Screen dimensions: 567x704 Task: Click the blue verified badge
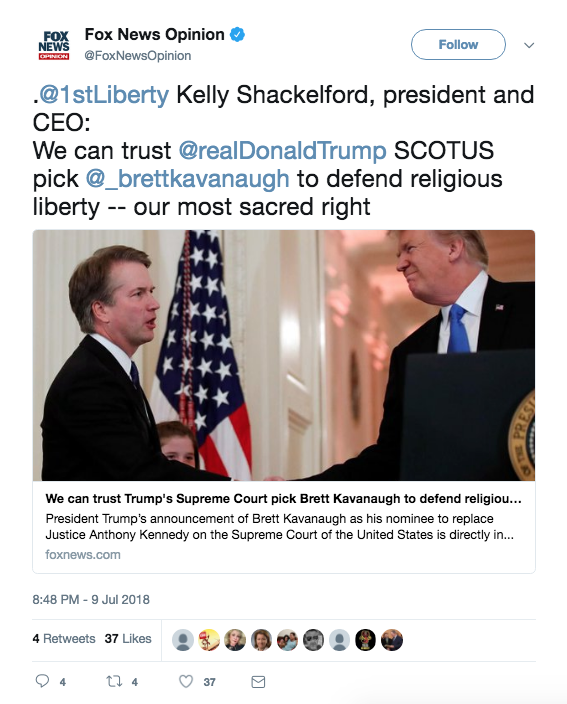click(x=237, y=35)
